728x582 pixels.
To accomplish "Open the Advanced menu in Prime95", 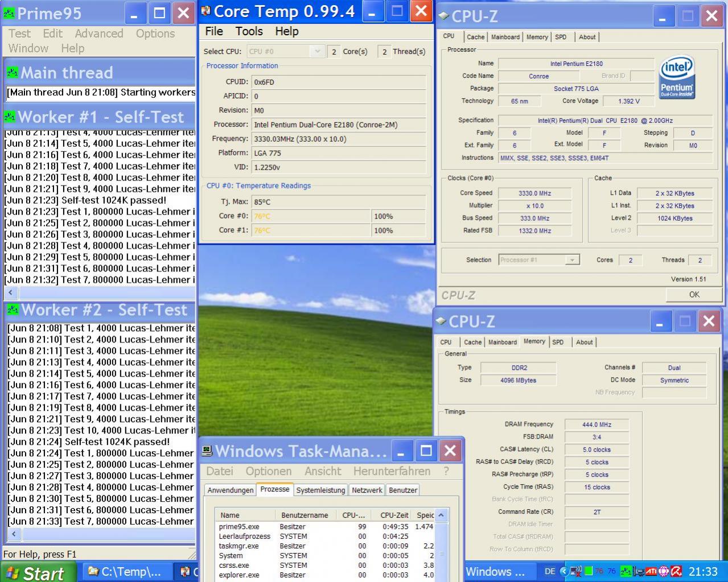I will 99,34.
